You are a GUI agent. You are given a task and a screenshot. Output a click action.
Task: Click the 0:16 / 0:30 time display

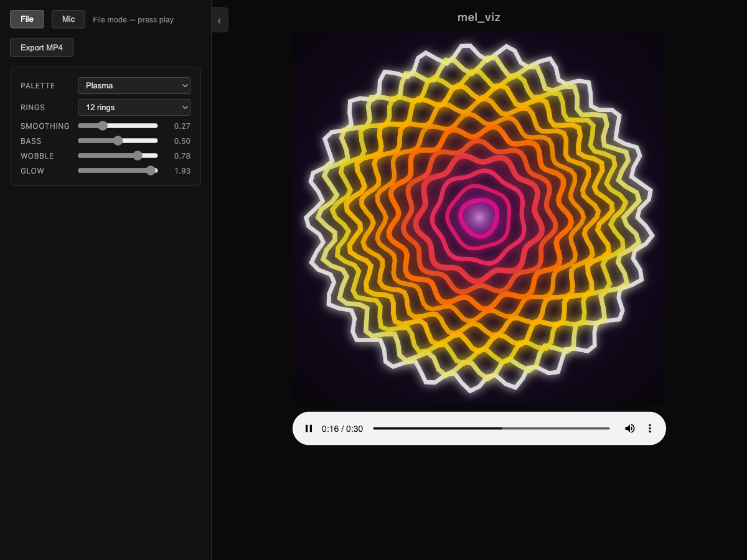342,429
